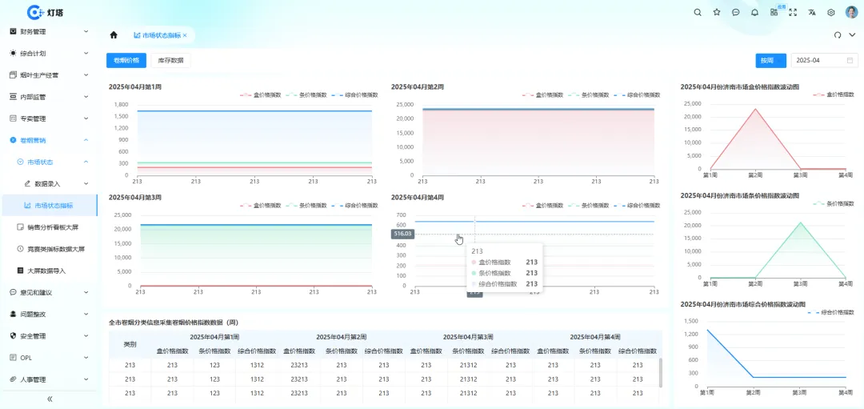Expand the 人事管理 menu chevron
Screen dimensions: 864x409
[86, 379]
